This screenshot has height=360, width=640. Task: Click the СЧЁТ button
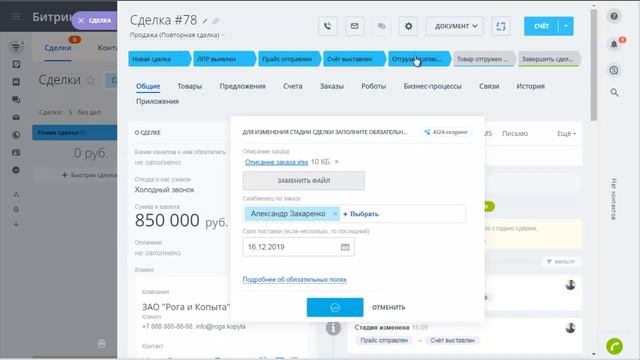(541, 26)
